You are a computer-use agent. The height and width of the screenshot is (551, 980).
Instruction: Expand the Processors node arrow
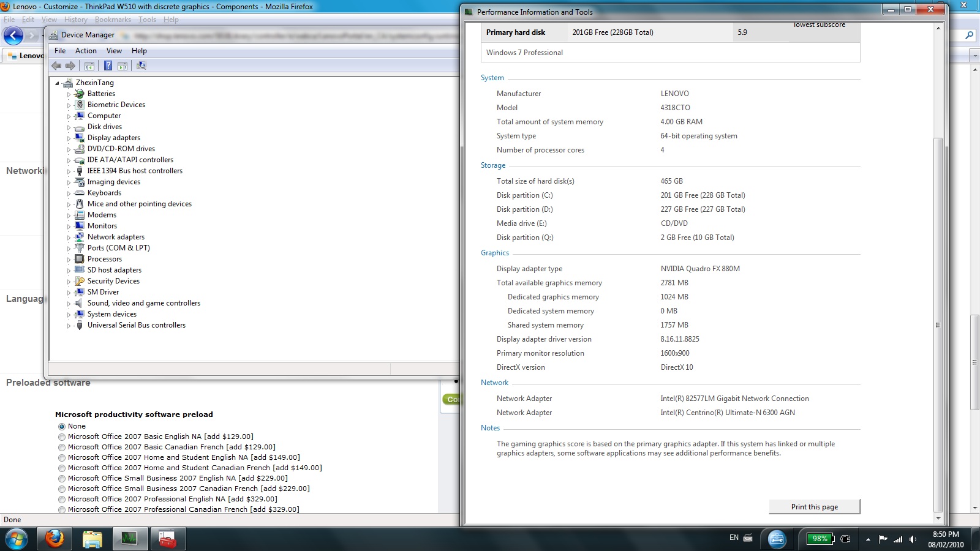click(69, 260)
